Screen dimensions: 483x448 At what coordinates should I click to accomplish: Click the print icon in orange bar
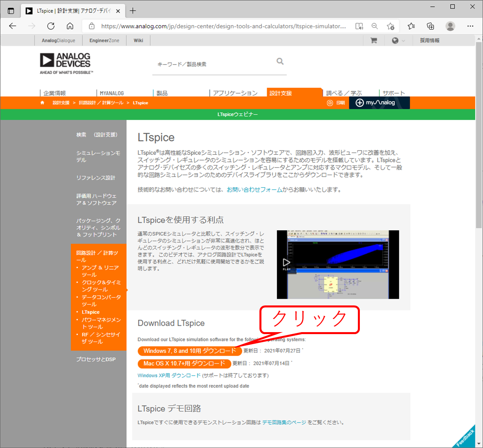pos(336,103)
